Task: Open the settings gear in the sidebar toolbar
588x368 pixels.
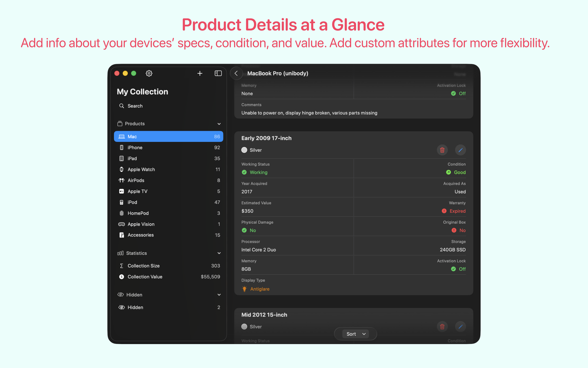Action: 149,73
